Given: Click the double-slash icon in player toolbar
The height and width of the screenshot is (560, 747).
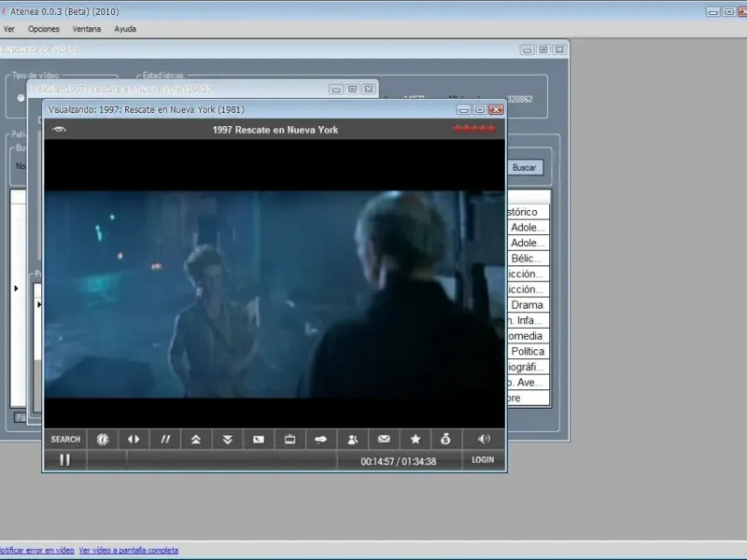Looking at the screenshot, I should [x=165, y=439].
